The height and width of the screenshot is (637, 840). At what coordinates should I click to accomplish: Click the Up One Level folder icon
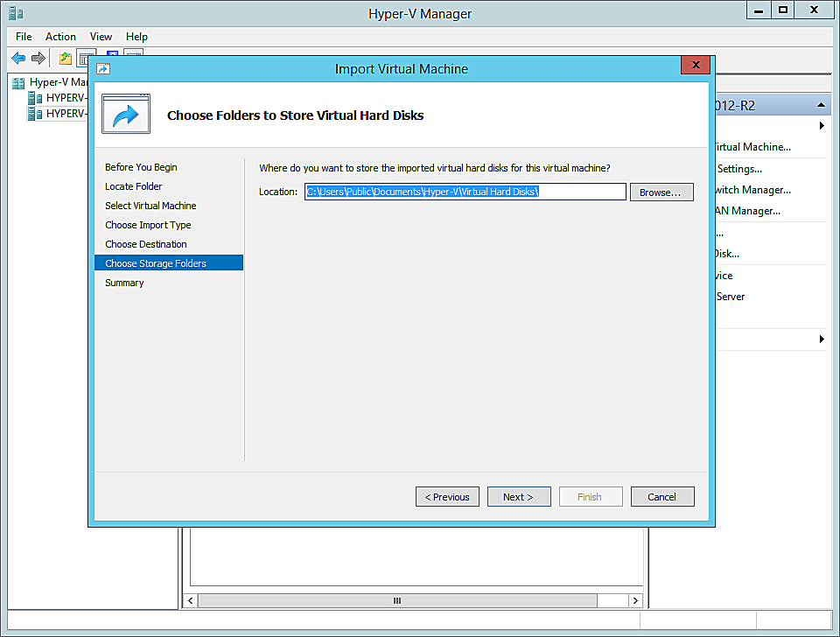click(66, 58)
